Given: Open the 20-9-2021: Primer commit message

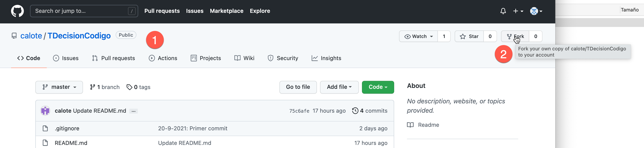Looking at the screenshot, I should [x=192, y=129].
